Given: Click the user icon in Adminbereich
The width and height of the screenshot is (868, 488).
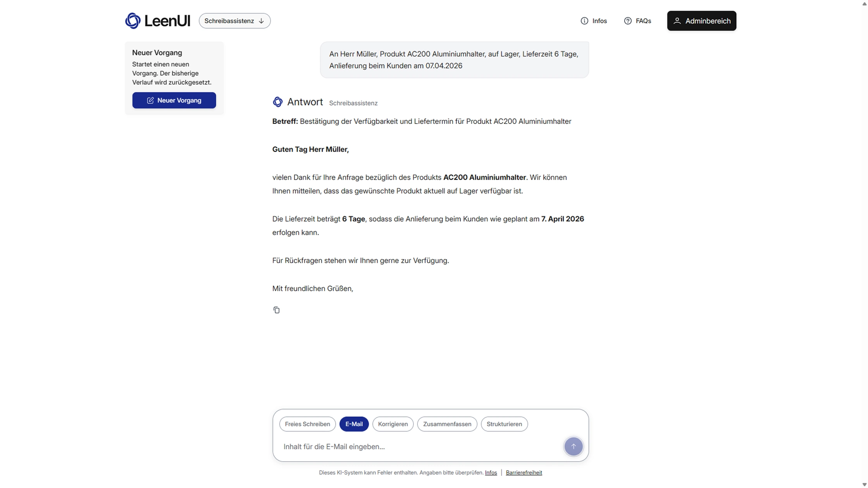Looking at the screenshot, I should [x=677, y=21].
